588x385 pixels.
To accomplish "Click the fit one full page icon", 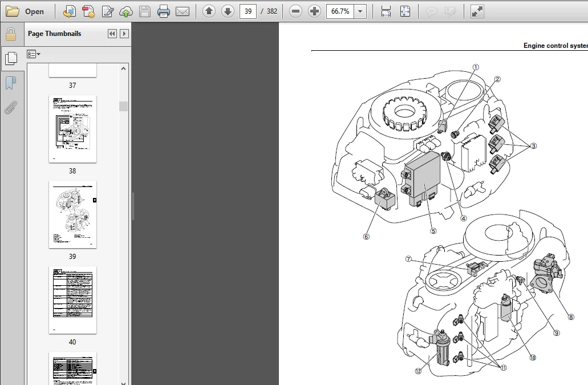I will pos(405,11).
